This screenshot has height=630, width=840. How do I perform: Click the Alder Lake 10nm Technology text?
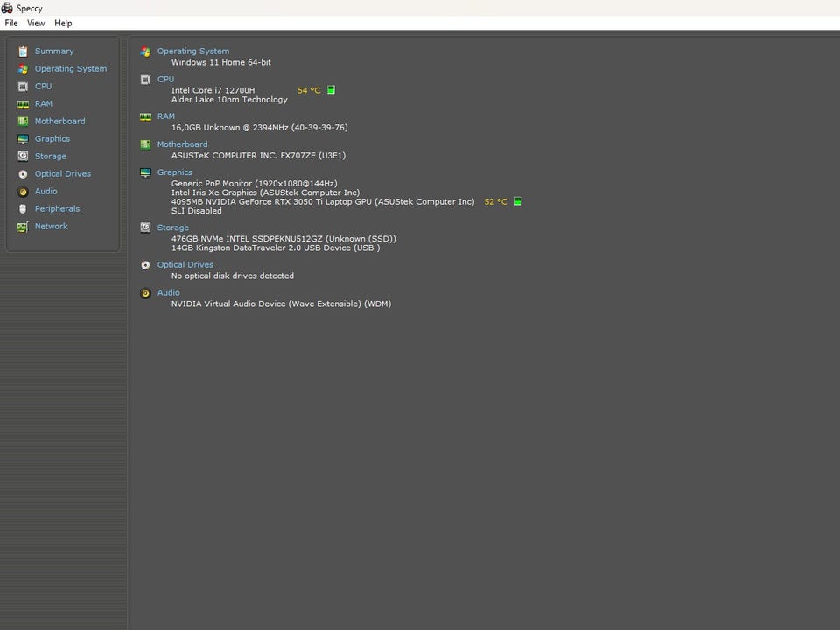(x=229, y=100)
